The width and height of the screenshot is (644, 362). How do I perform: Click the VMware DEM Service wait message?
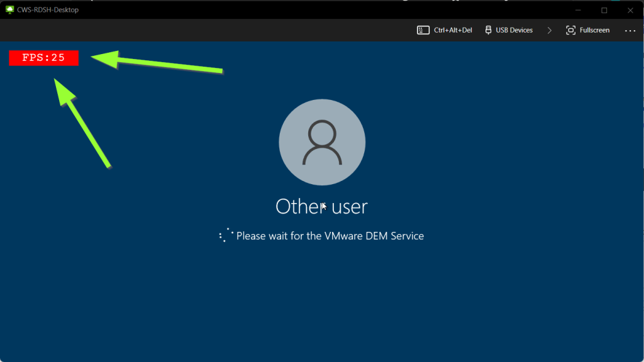coord(330,235)
